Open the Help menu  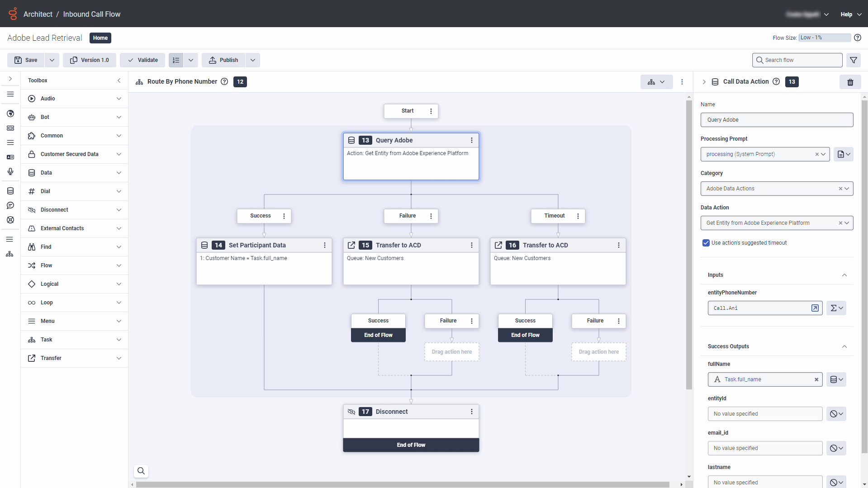tap(851, 14)
